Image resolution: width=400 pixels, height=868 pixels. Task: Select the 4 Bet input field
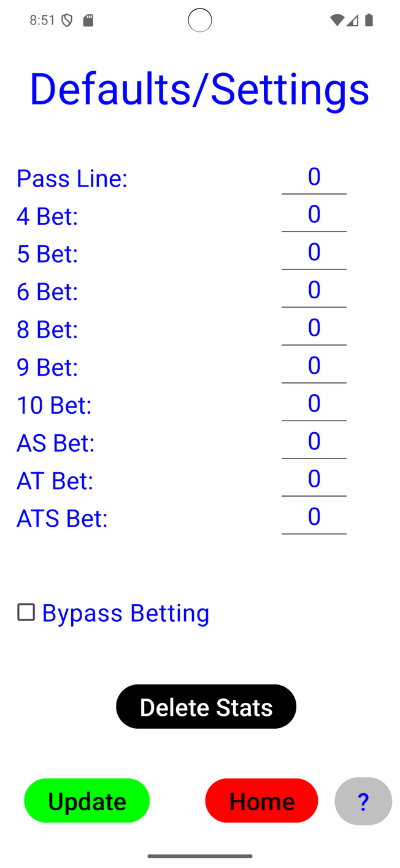click(314, 215)
